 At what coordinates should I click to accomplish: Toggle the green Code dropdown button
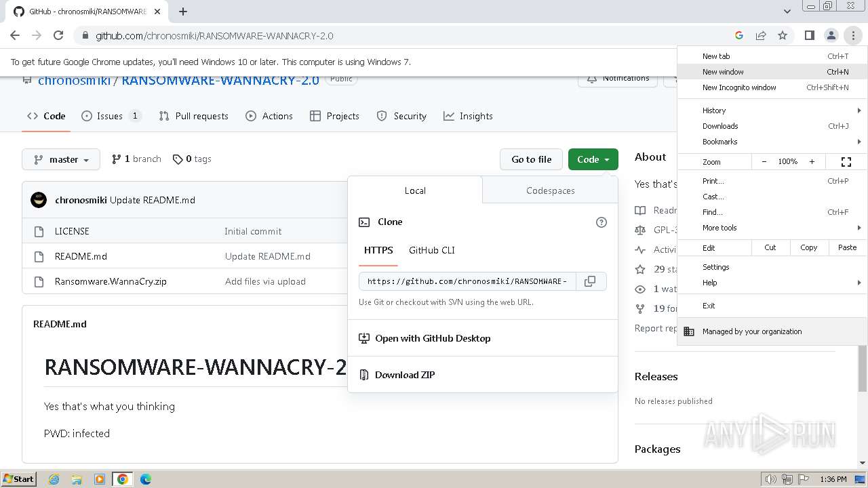[593, 159]
